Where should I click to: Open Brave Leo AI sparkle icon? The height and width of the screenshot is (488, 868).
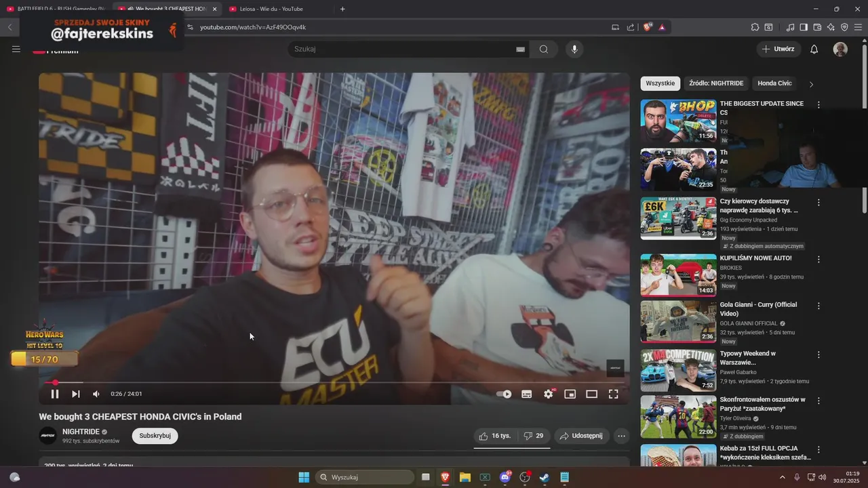831,27
